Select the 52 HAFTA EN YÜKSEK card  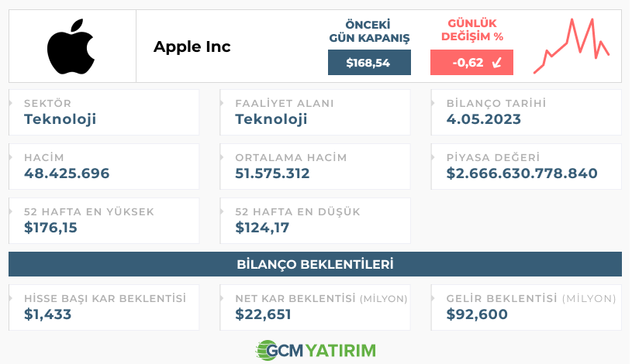[104, 221]
